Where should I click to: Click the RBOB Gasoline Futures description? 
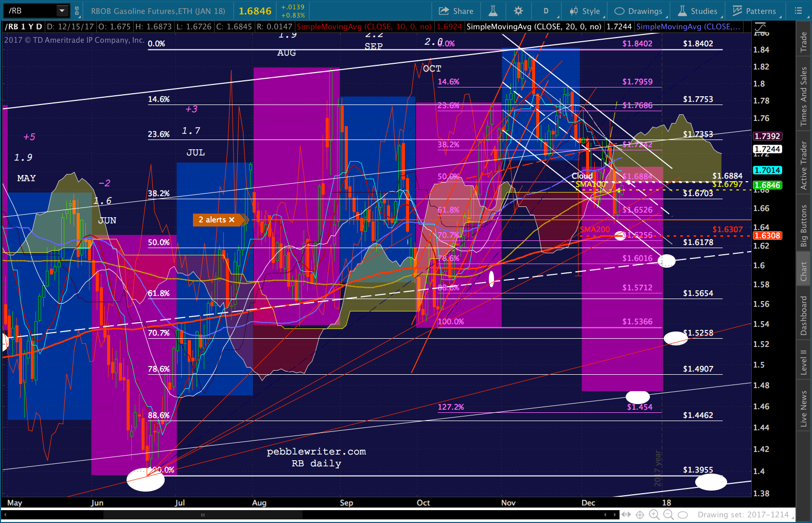click(158, 11)
